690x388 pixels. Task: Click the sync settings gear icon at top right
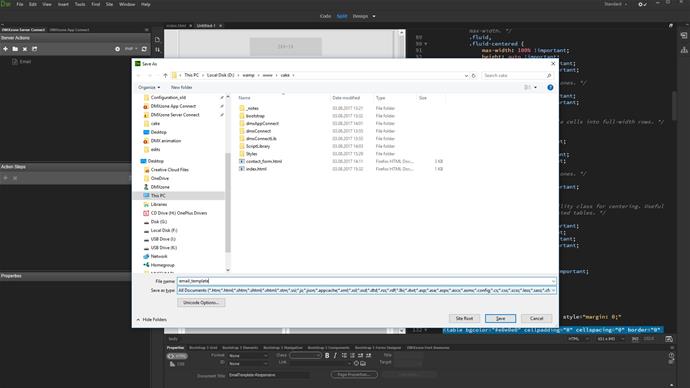coord(642,4)
